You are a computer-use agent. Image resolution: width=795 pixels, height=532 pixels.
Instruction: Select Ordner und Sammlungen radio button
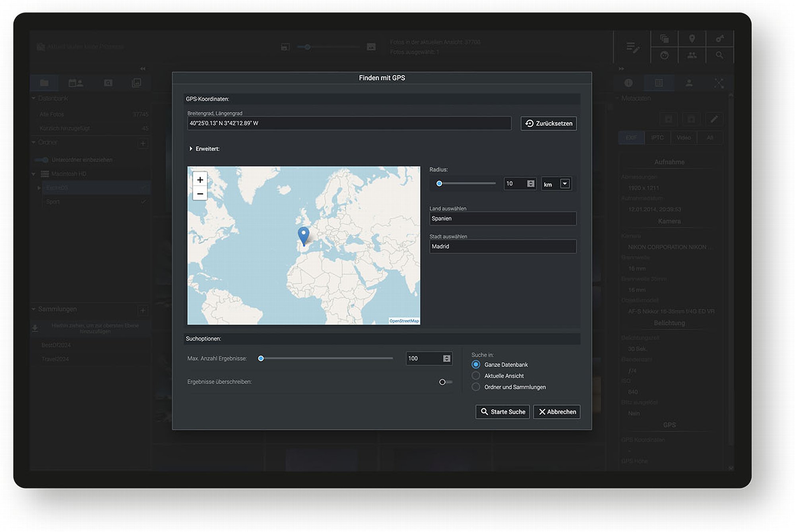(x=476, y=386)
